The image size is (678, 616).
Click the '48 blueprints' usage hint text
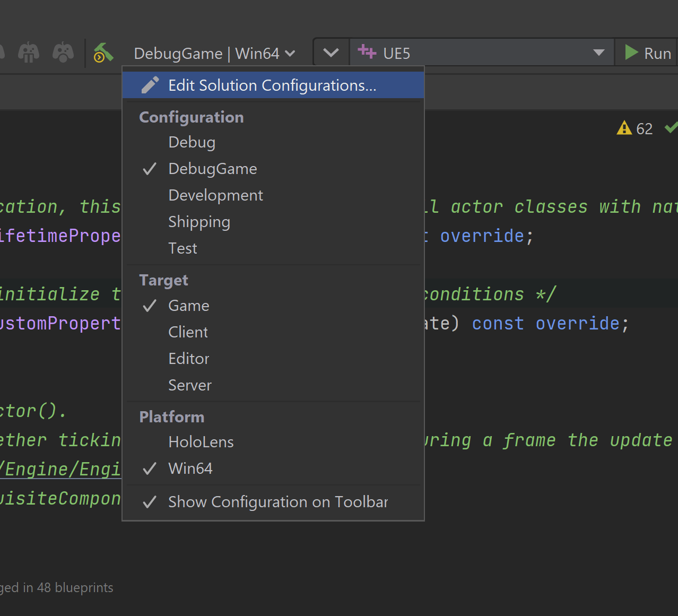pos(74,588)
